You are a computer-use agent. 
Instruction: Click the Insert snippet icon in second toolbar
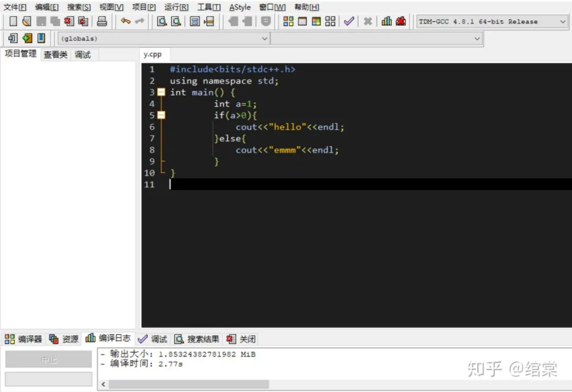click(13, 38)
